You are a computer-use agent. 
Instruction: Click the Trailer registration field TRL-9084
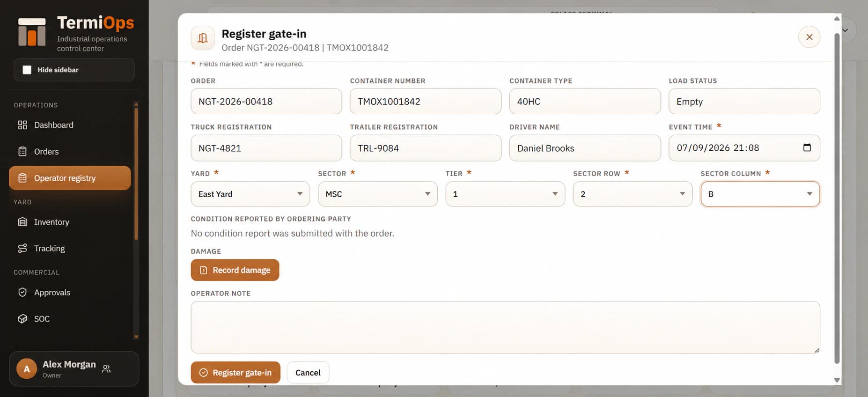426,148
